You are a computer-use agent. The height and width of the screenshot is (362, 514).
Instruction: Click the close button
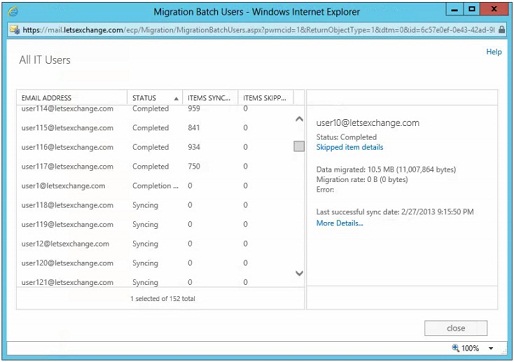click(456, 328)
